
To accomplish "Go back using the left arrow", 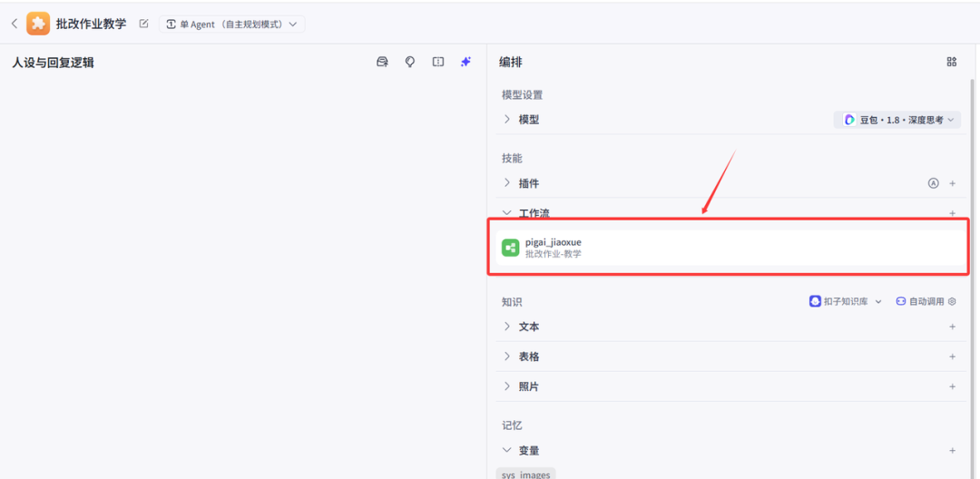I will tap(15, 24).
